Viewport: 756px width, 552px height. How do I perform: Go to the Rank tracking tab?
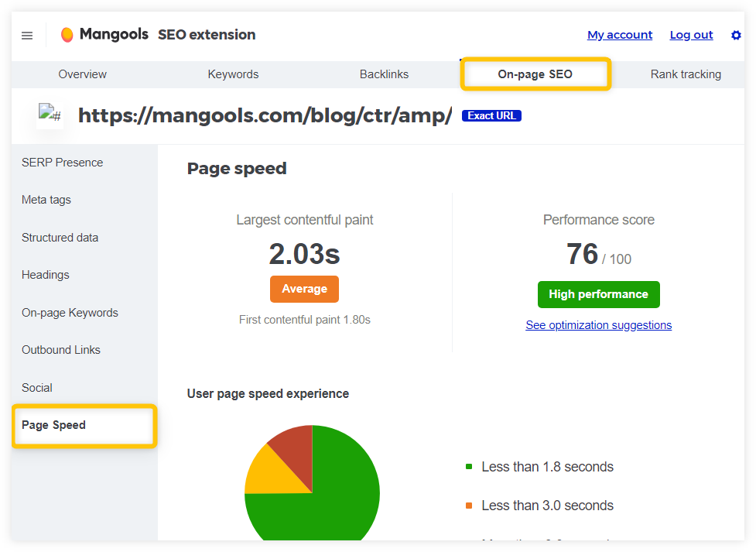[686, 74]
